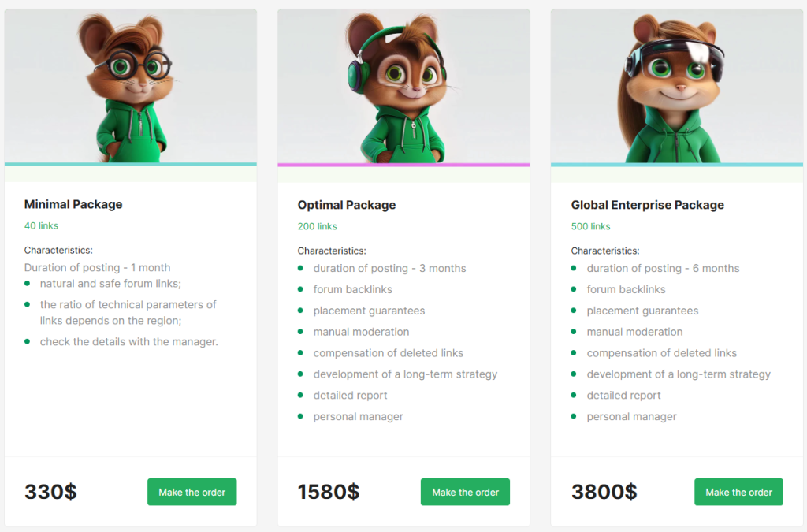The width and height of the screenshot is (807, 532).
Task: Click the pink bar under the Optimal image
Action: click(403, 165)
